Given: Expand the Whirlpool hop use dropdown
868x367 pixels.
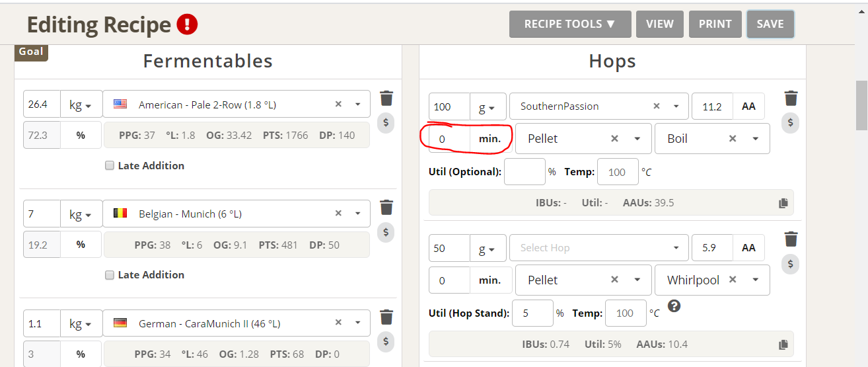Looking at the screenshot, I should coord(756,280).
